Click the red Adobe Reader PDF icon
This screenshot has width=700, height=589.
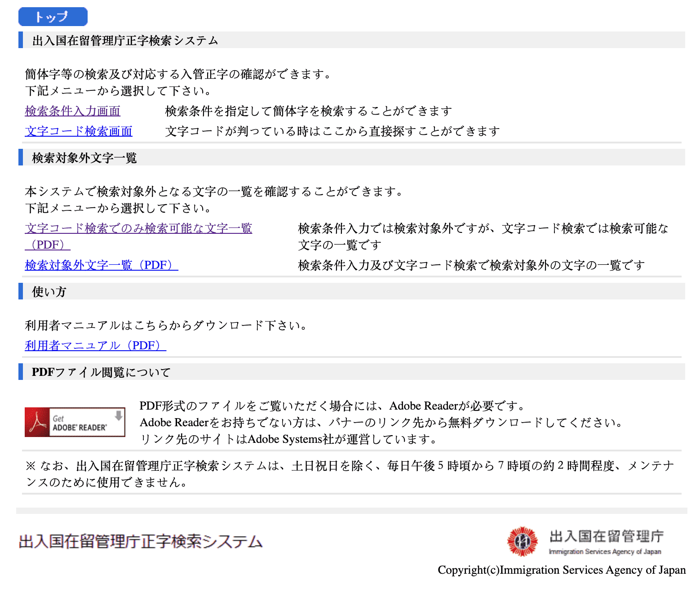click(x=36, y=422)
